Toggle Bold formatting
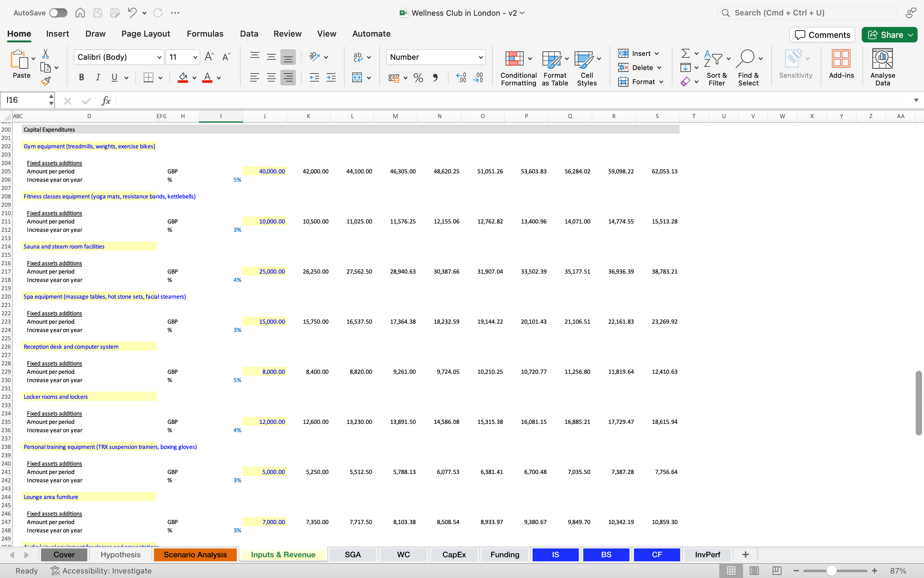Image resolution: width=924 pixels, height=578 pixels. [x=81, y=78]
